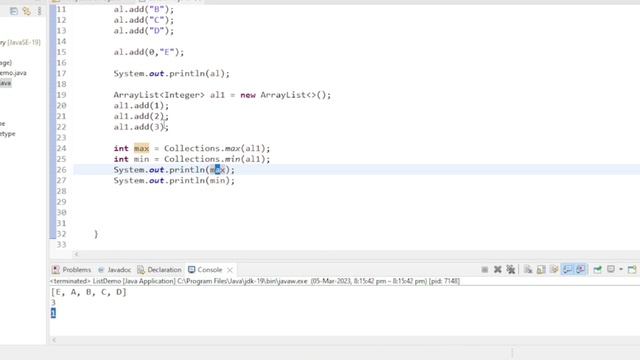The width and height of the screenshot is (640, 360).
Task: Select the JRE library [JavaSE-19] tree item
Action: tap(20, 42)
